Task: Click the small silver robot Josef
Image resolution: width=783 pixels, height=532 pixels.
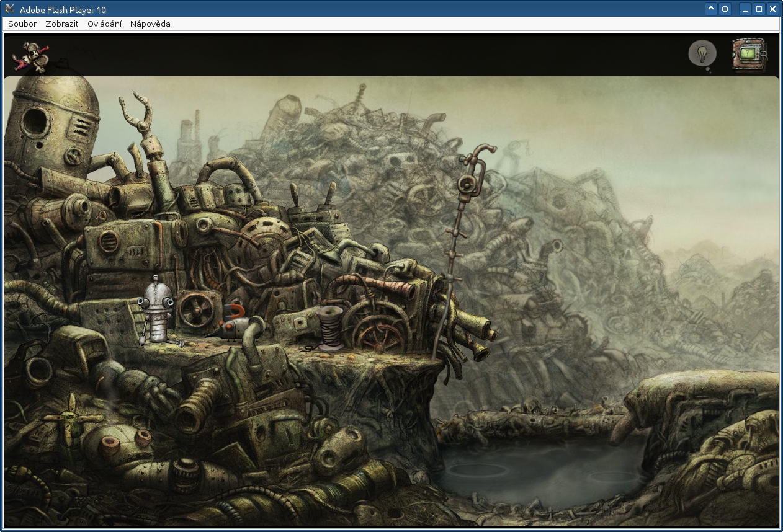Action: (158, 310)
